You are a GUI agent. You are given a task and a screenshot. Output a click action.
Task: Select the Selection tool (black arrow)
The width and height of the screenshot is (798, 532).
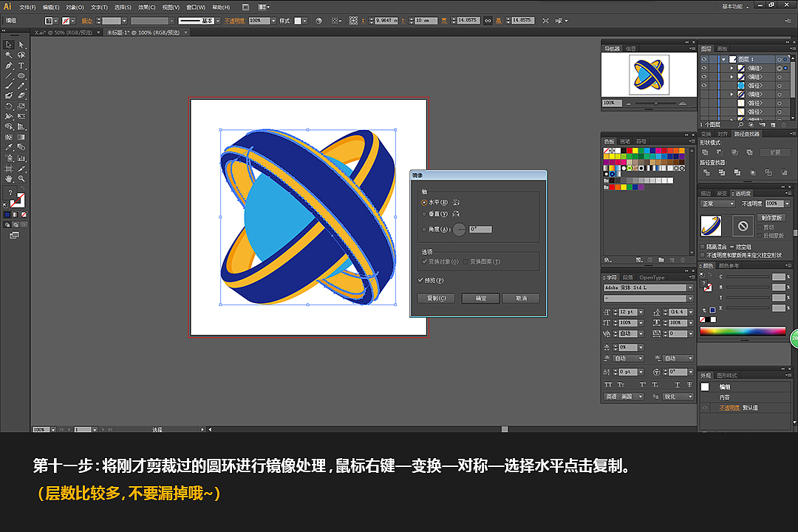(9, 45)
